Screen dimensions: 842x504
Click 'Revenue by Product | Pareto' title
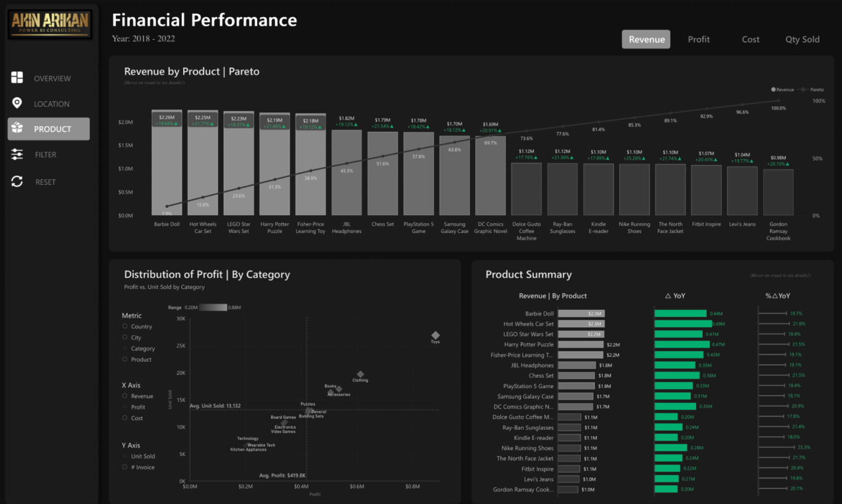[x=192, y=71]
